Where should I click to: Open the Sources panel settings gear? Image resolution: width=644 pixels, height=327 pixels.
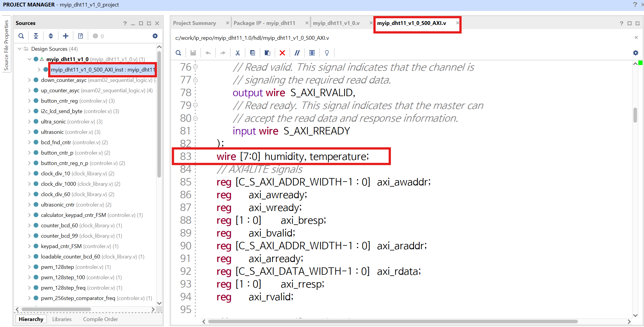[155, 36]
